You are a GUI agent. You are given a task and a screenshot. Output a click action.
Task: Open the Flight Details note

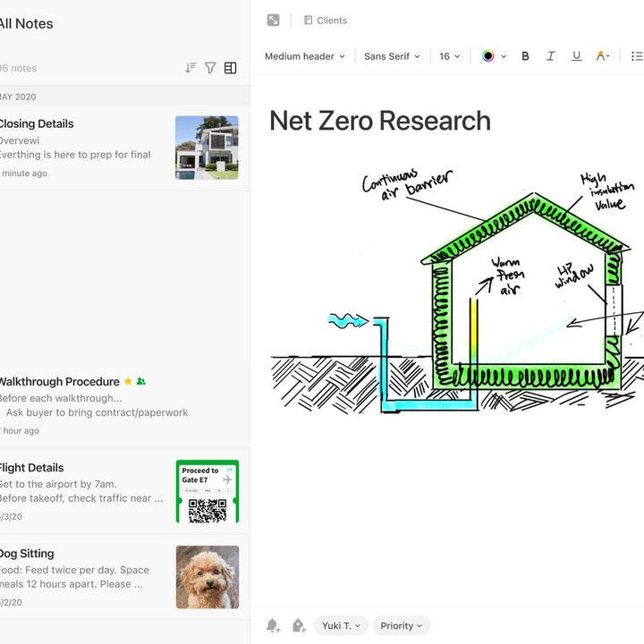(x=125, y=491)
